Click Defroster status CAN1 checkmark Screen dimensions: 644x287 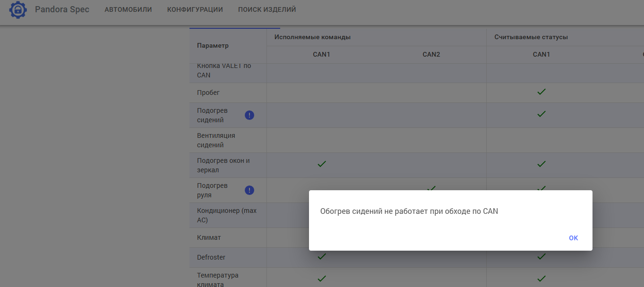(x=541, y=257)
